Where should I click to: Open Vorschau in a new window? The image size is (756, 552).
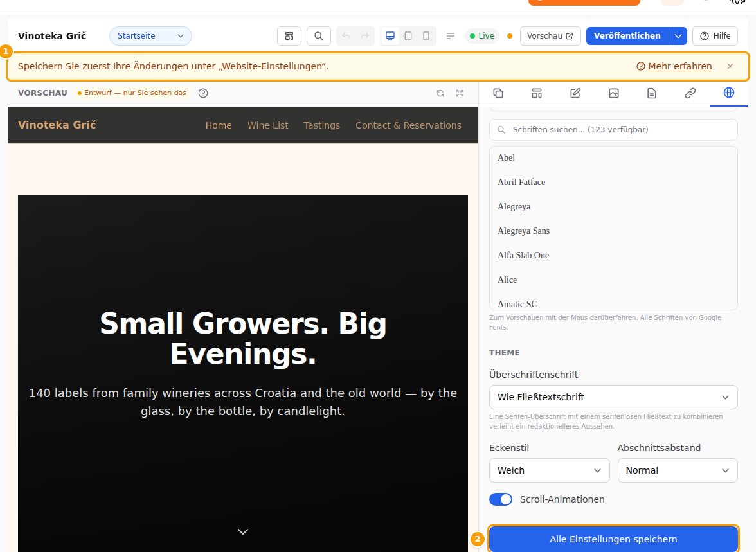[x=550, y=36]
